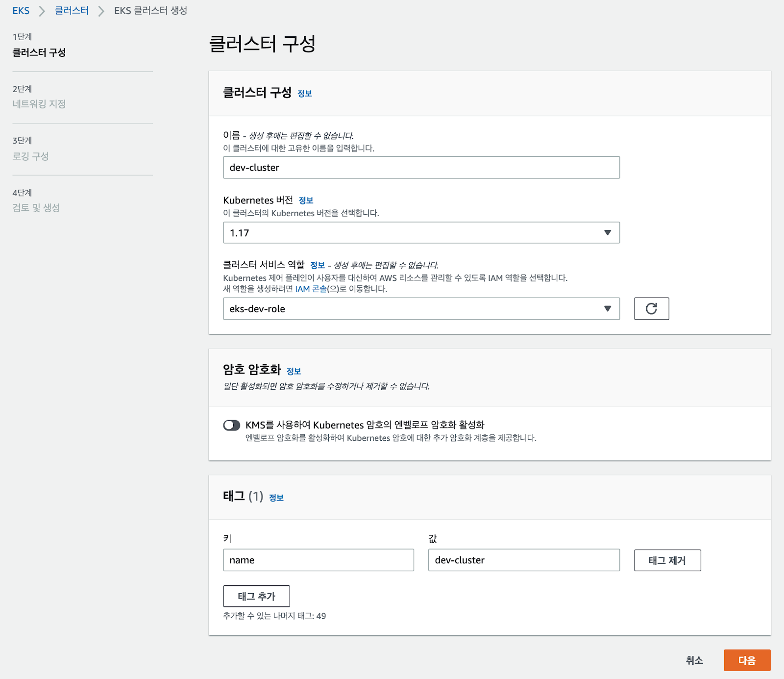Click the EKS 클러스터 생성 breadcrumb text
The image size is (784, 679).
[x=151, y=10]
